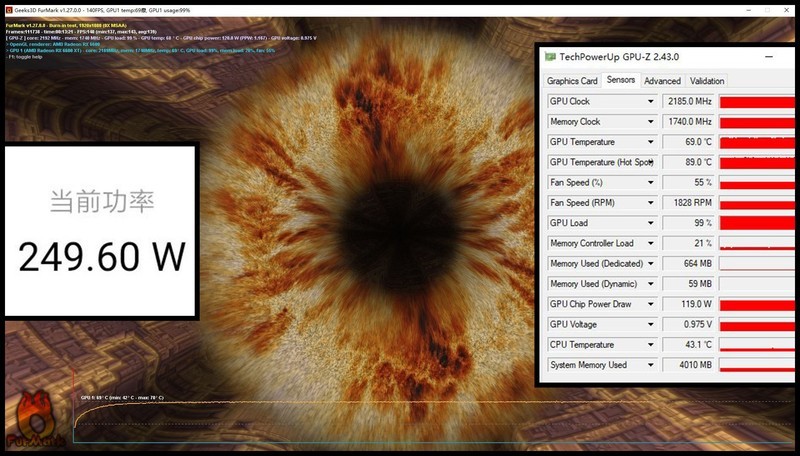Expand the GPU Chip Power Draw dropdown
This screenshot has width=800, height=456.
click(x=651, y=304)
